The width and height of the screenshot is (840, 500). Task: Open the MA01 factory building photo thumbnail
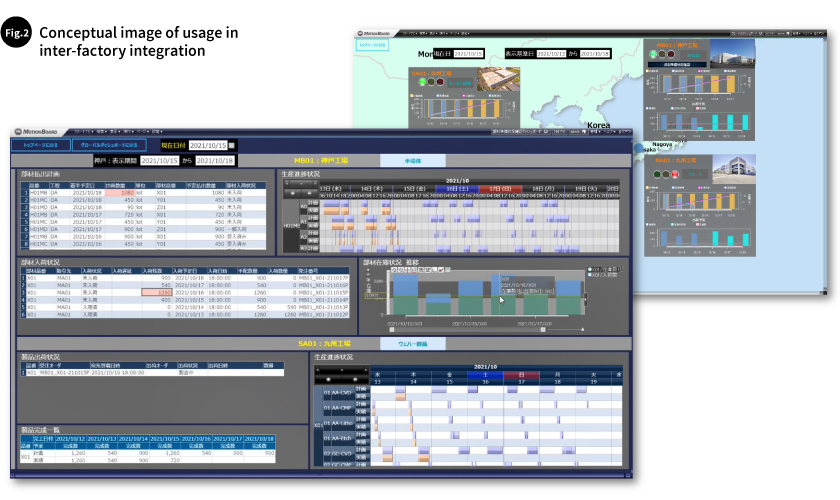coord(734,168)
